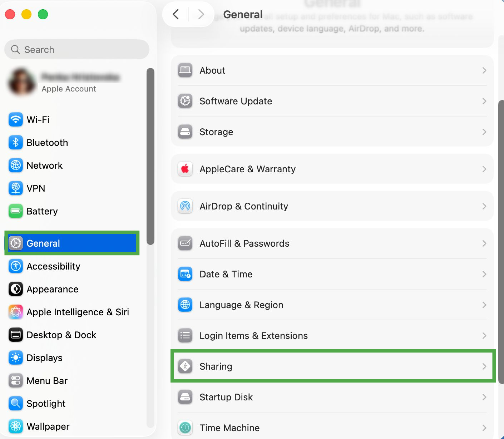Open the Startup Disk label
Image resolution: width=504 pixels, height=439 pixels.
[x=226, y=397]
